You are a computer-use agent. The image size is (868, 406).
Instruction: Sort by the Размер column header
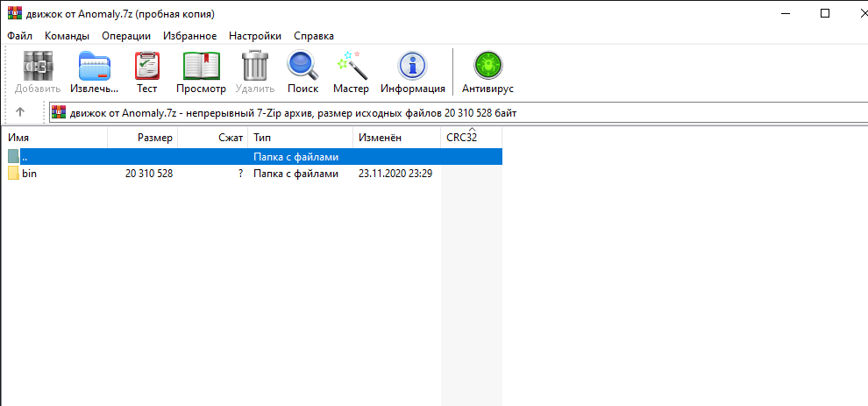[x=143, y=138]
